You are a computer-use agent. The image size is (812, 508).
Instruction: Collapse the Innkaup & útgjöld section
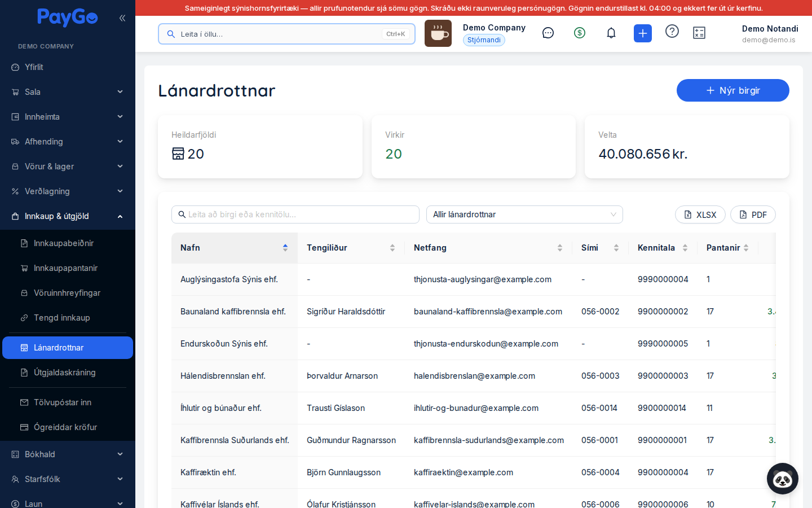coord(68,216)
